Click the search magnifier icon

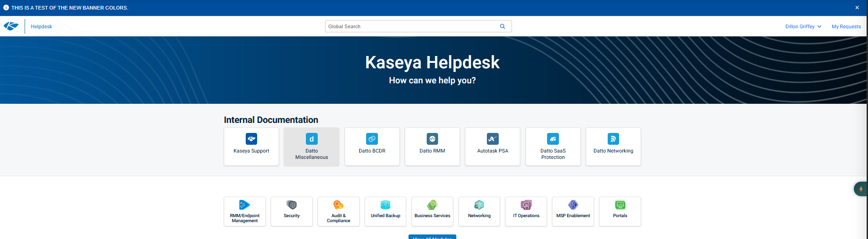click(x=502, y=26)
